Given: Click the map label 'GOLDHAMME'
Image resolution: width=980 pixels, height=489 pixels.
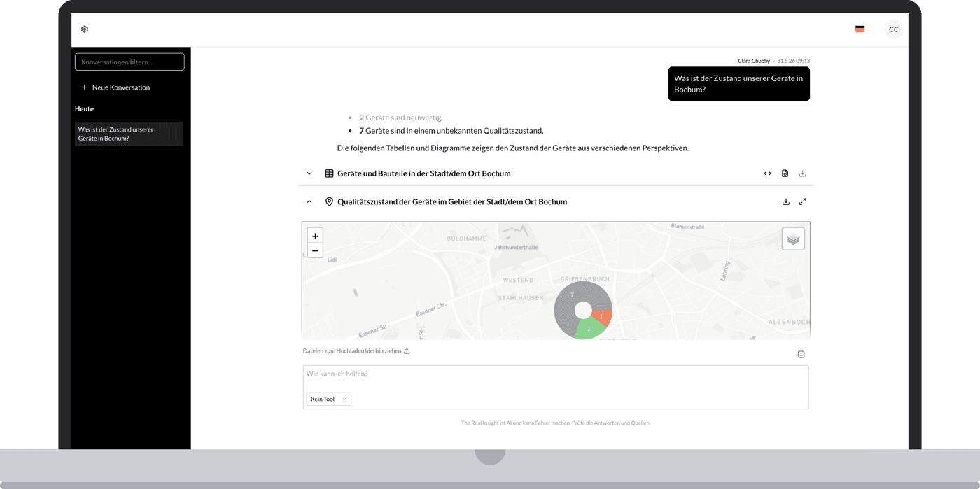Looking at the screenshot, I should tap(466, 239).
